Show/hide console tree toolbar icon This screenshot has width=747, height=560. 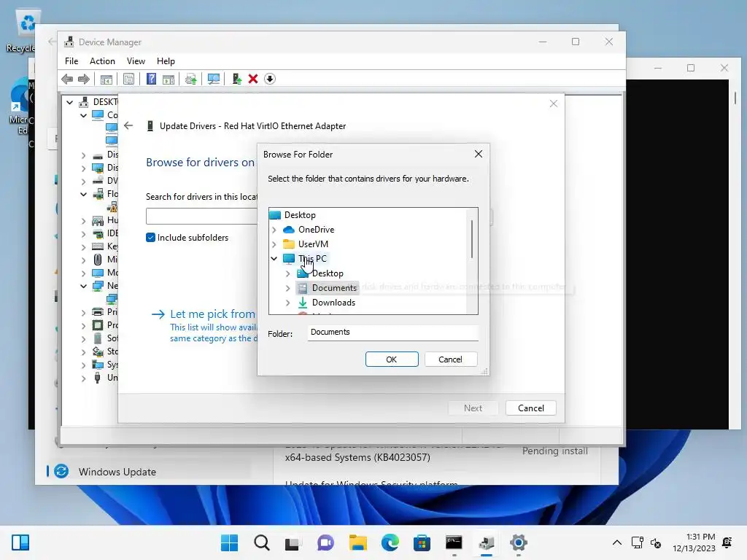coord(107,79)
